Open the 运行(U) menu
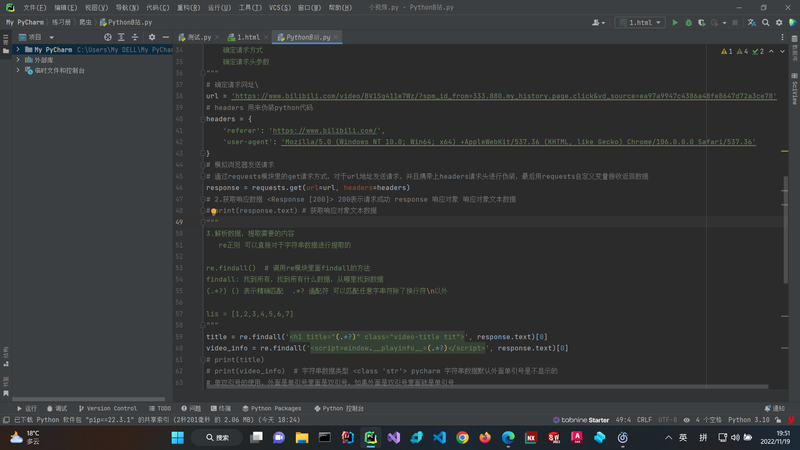800x450 pixels. (x=219, y=8)
